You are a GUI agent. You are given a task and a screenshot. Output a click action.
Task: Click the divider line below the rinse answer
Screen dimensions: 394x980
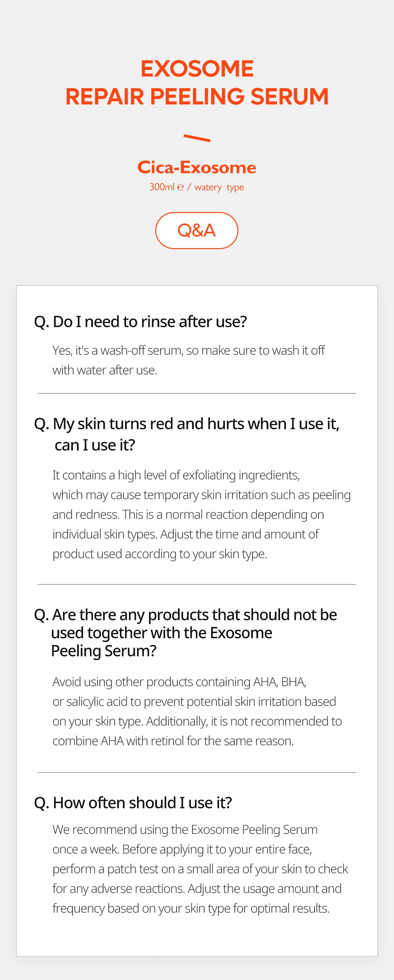click(197, 394)
